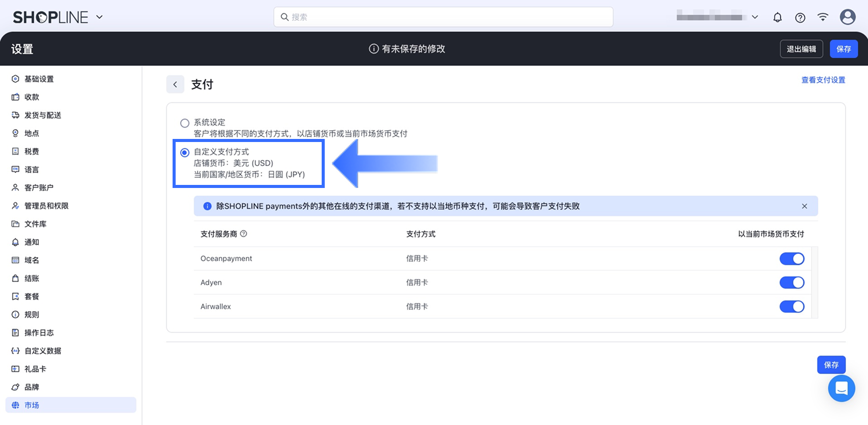Screen dimensions: 868x425
Task: Dismiss the SHOPLINE payments info banner
Action: [x=804, y=206]
